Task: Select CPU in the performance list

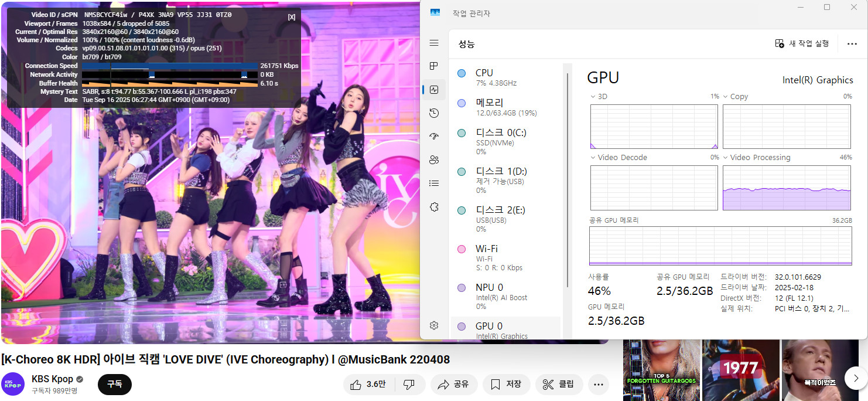Action: [x=506, y=77]
